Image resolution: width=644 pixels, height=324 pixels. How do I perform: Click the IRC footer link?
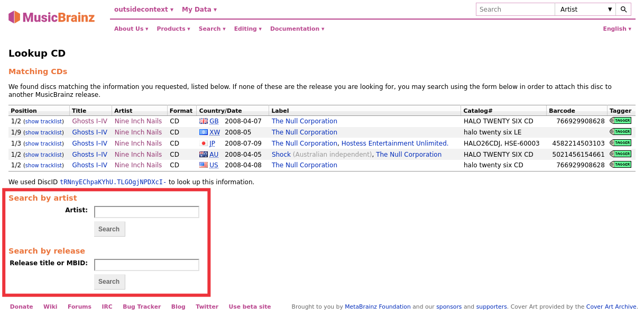click(107, 307)
